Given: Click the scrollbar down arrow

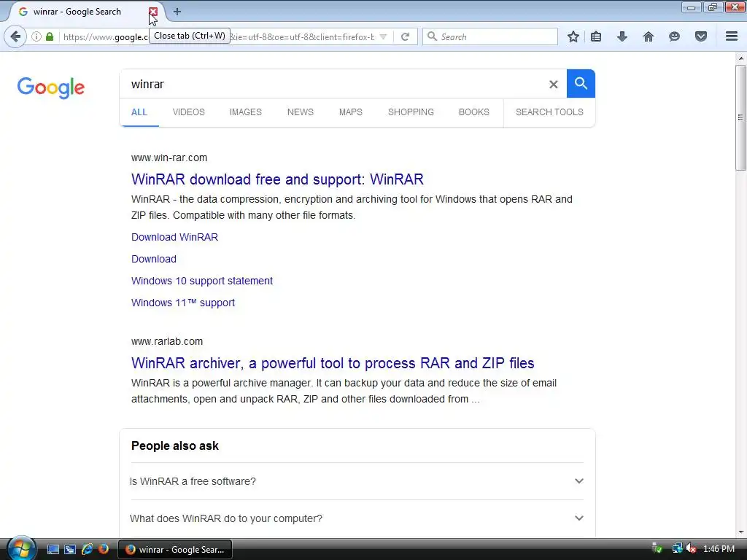Looking at the screenshot, I should pyautogui.click(x=740, y=532).
